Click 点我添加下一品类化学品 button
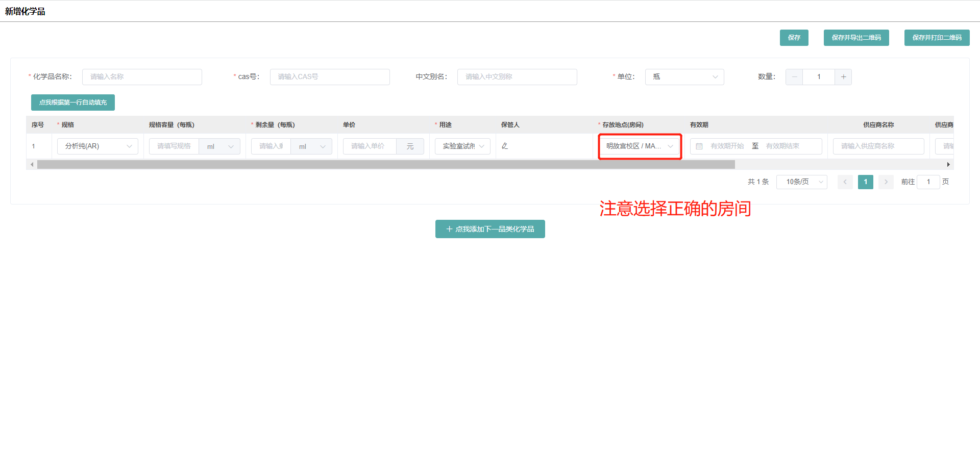The height and width of the screenshot is (460, 980). click(x=490, y=229)
